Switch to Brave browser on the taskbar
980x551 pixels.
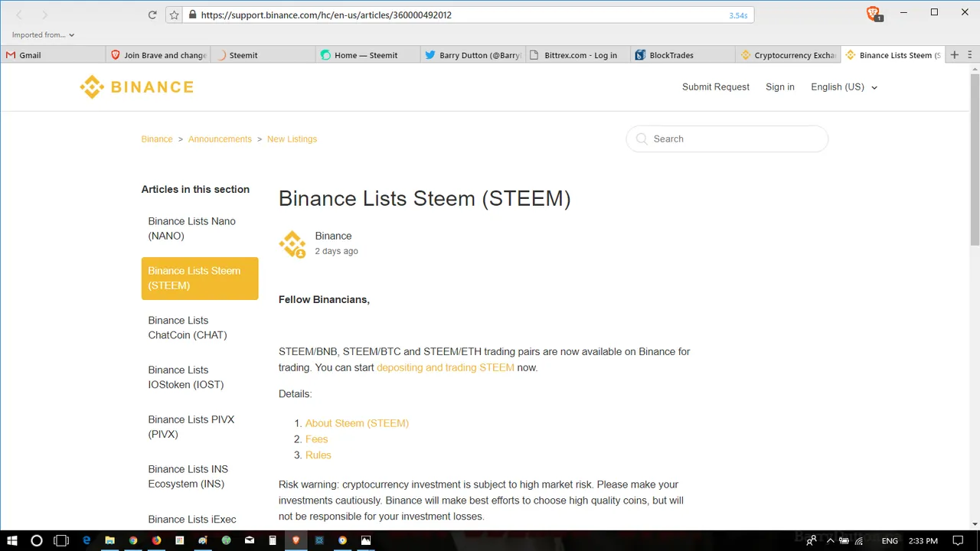(x=296, y=540)
